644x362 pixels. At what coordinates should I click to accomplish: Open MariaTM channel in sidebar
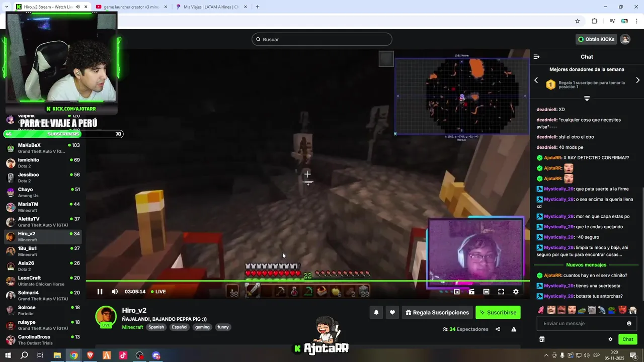[x=43, y=207]
